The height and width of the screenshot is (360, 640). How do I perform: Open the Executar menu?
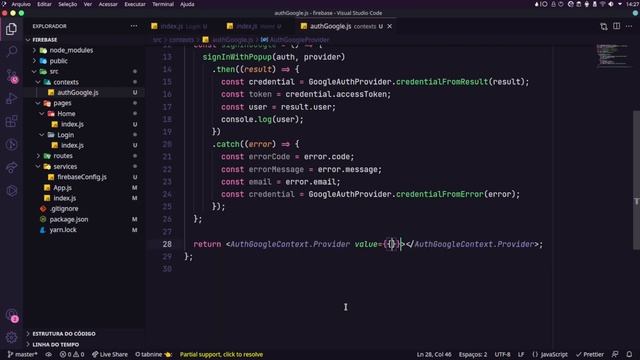(135, 4)
